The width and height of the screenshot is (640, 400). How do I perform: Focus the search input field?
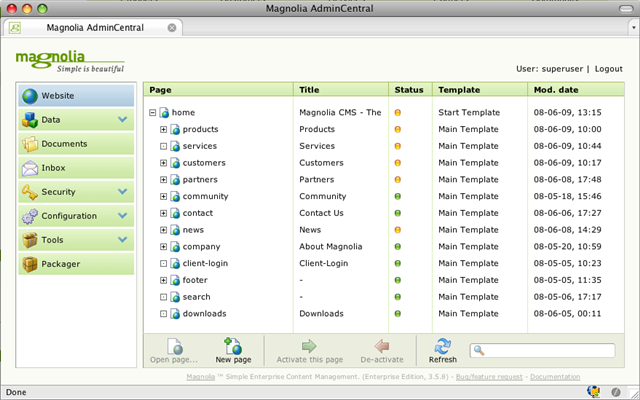tap(542, 351)
